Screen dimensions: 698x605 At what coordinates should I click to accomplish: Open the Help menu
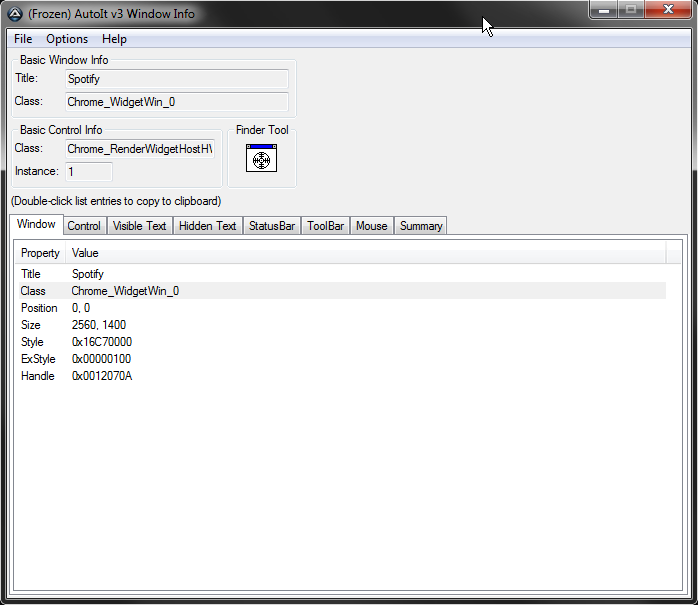pos(114,39)
